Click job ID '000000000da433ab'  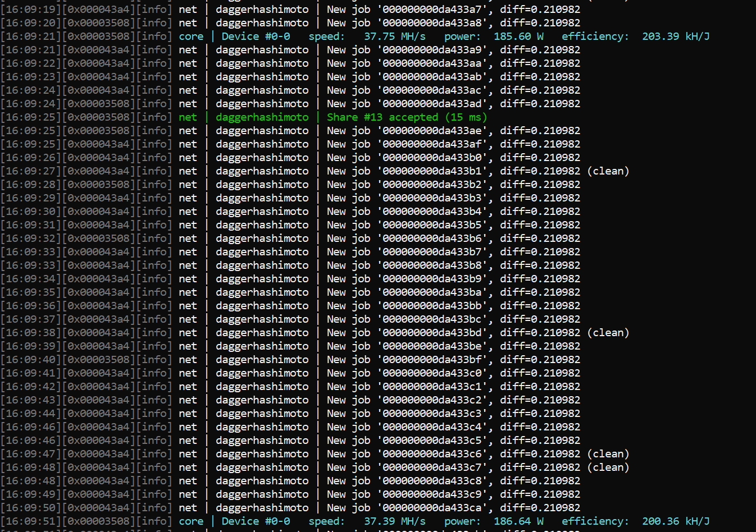(x=432, y=77)
